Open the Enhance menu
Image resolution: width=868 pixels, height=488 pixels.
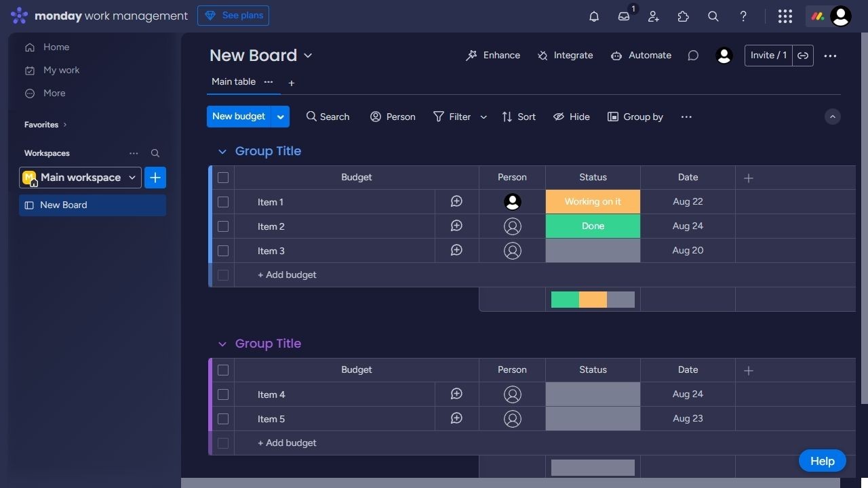coord(493,55)
